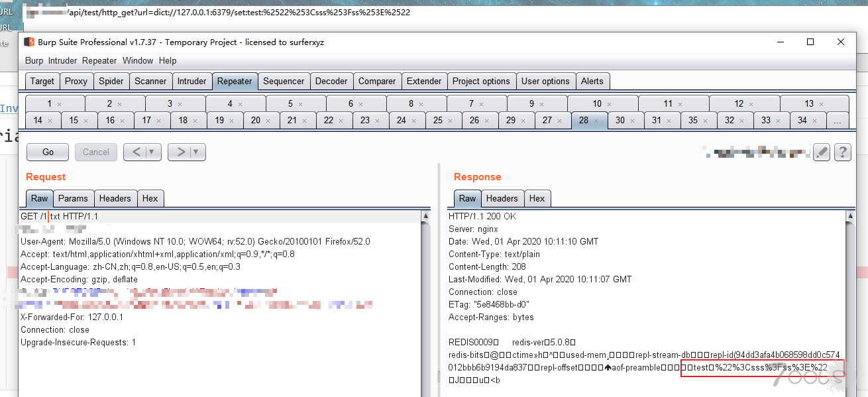Select Request Headers view tab

click(x=115, y=198)
